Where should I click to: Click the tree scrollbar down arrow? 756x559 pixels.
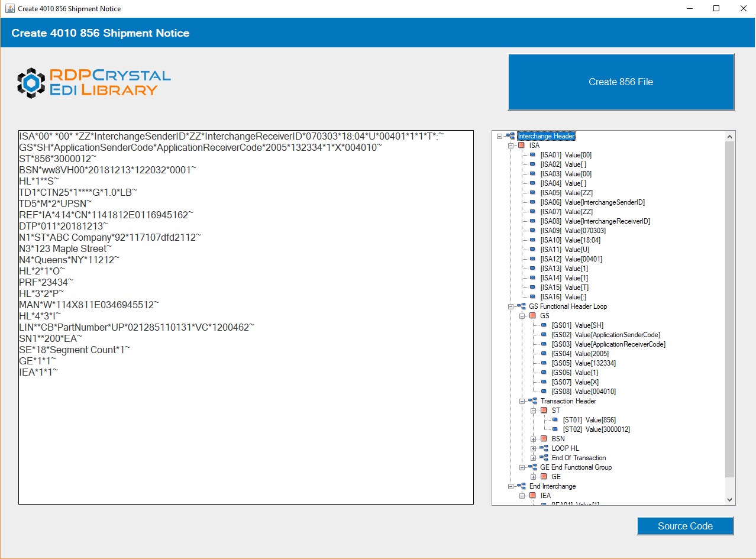(x=730, y=500)
